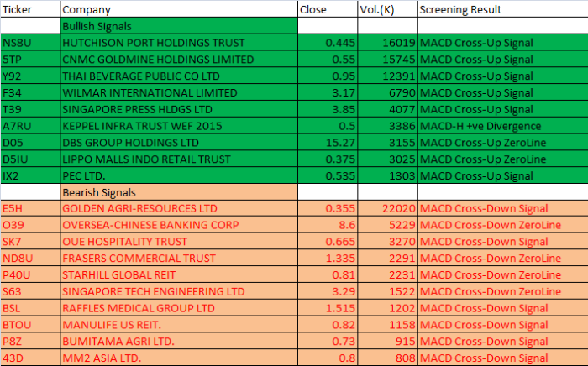Screen dimensions: 588x366
Task: Select volume 6790 cell
Action: click(x=387, y=92)
